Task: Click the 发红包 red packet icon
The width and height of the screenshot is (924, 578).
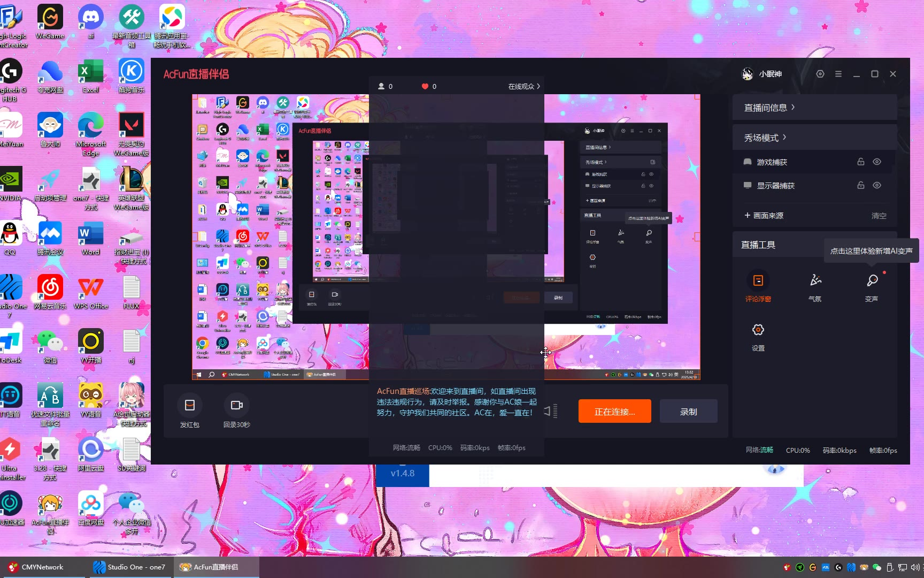Action: pos(189,405)
